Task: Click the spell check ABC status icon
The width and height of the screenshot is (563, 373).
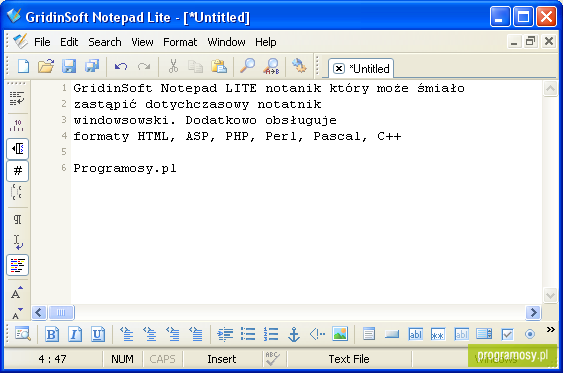Action: (272, 358)
